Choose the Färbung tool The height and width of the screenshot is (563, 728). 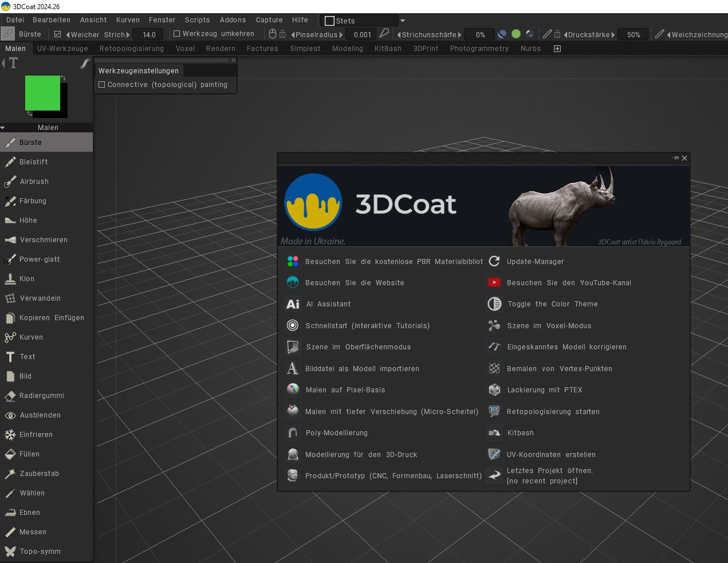[46, 201]
